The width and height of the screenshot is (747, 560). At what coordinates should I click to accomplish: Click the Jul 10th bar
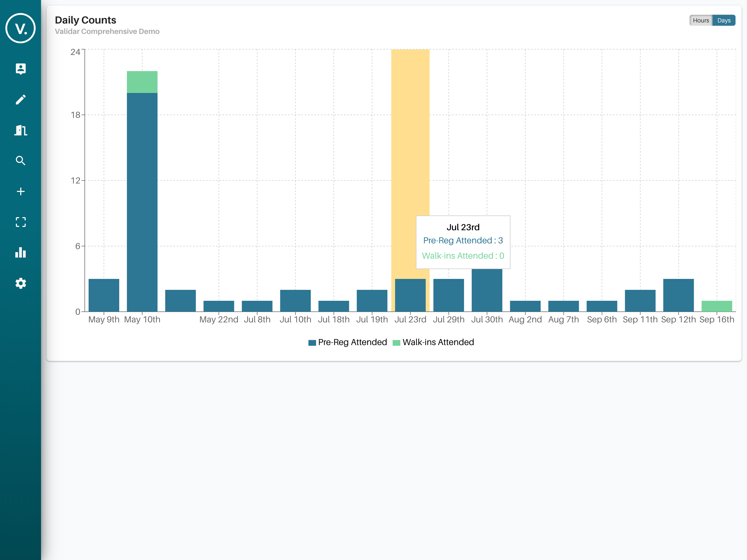295,301
